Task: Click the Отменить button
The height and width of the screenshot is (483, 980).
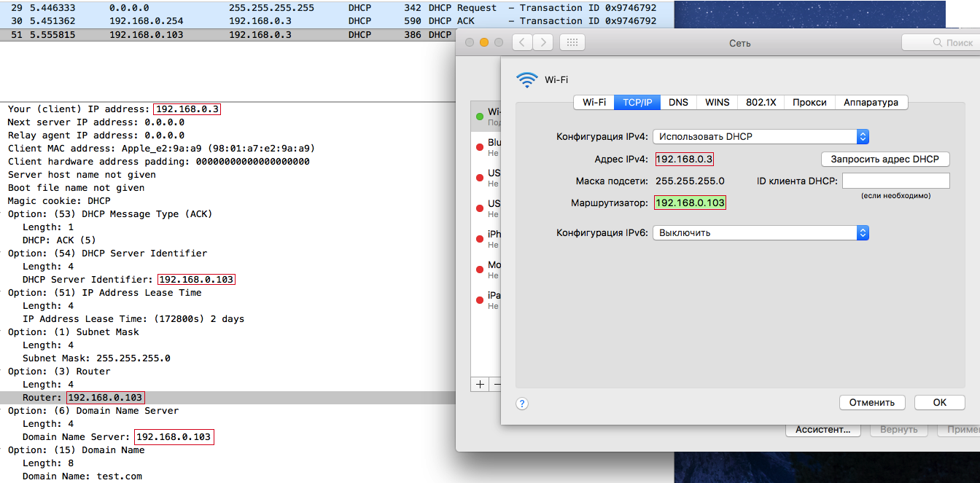Action: click(872, 402)
